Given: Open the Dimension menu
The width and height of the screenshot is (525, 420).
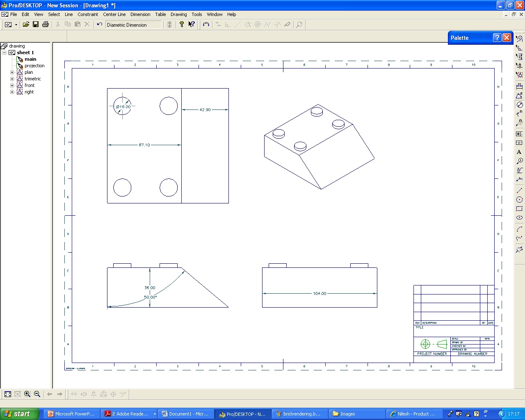Looking at the screenshot, I should (x=140, y=14).
